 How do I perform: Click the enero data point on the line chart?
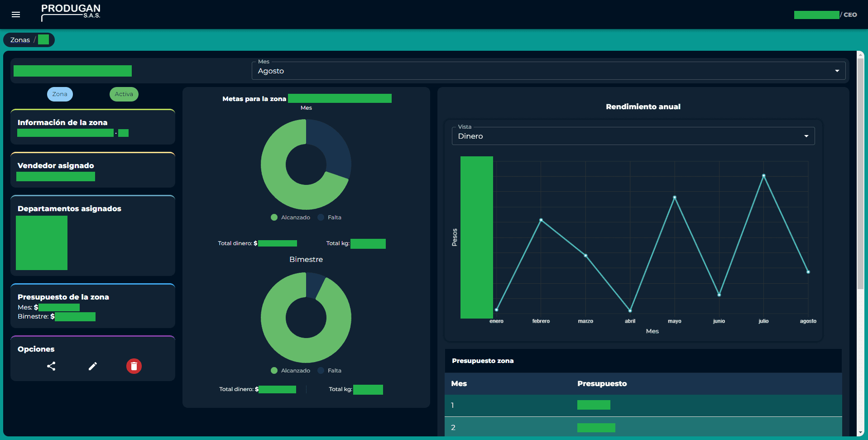tap(497, 310)
